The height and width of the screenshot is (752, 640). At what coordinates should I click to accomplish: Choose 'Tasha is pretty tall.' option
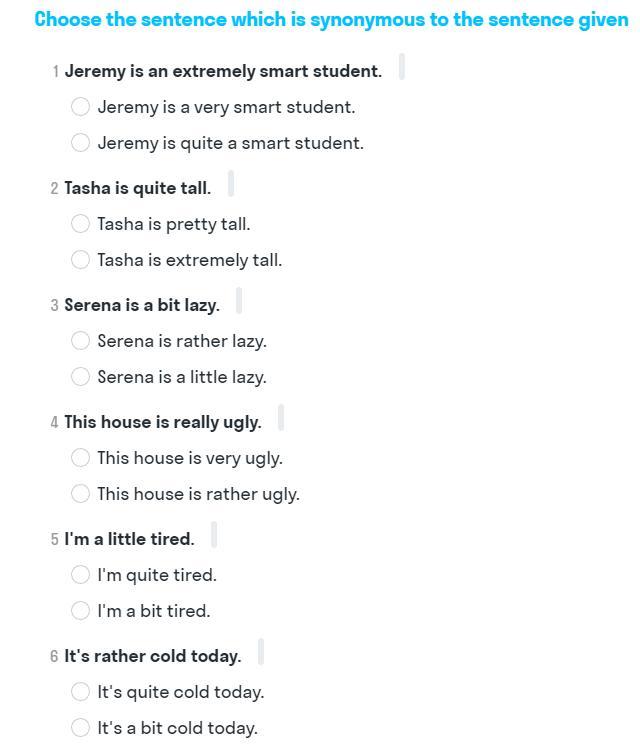(80, 223)
